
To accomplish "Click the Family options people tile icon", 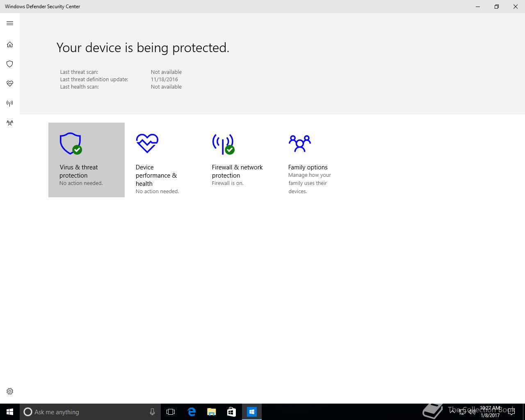I will [x=300, y=144].
